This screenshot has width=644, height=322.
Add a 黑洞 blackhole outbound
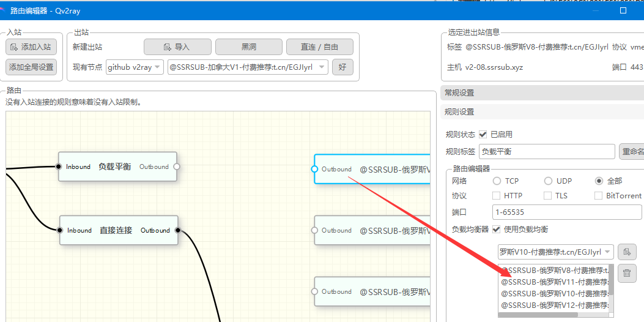coord(249,47)
